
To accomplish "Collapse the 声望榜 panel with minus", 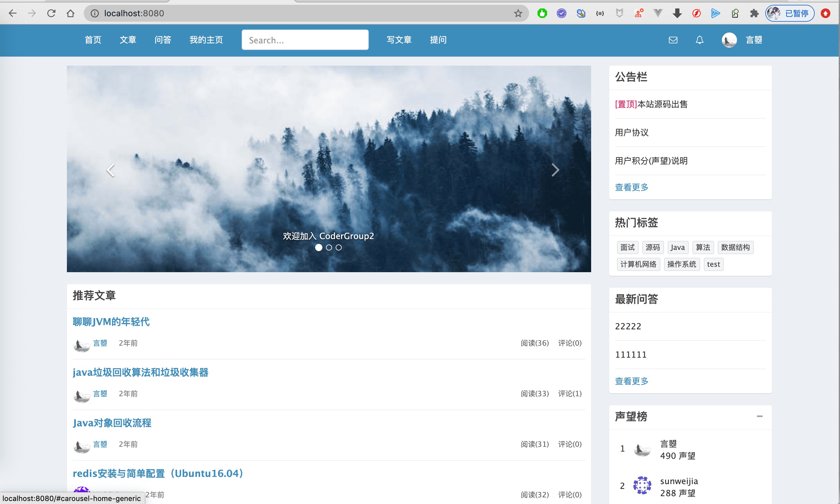I will pyautogui.click(x=760, y=416).
